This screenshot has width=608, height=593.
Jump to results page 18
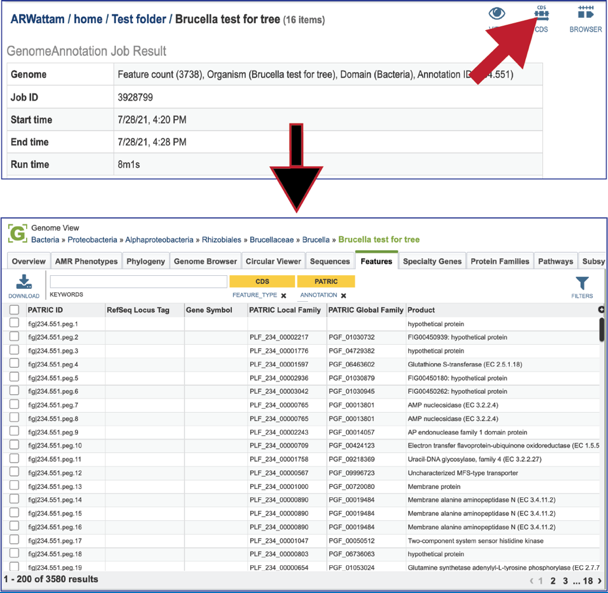[588, 581]
